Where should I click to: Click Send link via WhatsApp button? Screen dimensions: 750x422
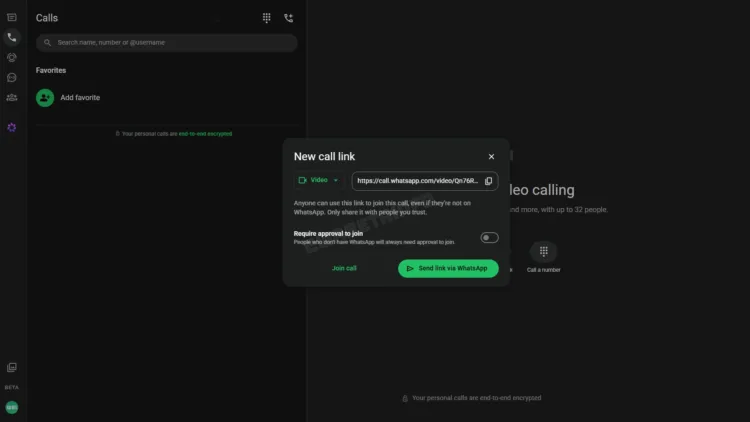[448, 268]
